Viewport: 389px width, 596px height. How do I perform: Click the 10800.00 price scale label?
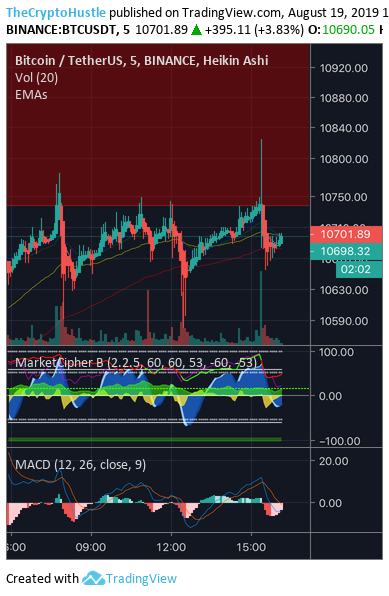coord(344,159)
